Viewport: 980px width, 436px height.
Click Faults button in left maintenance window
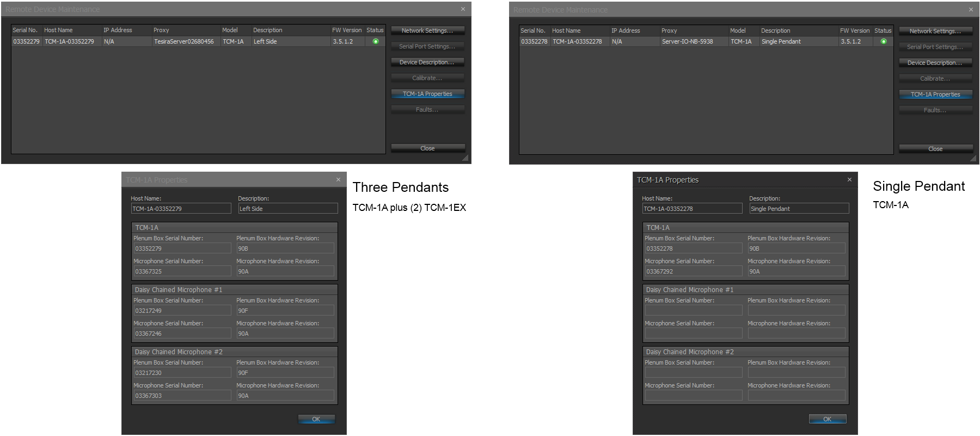pos(427,110)
